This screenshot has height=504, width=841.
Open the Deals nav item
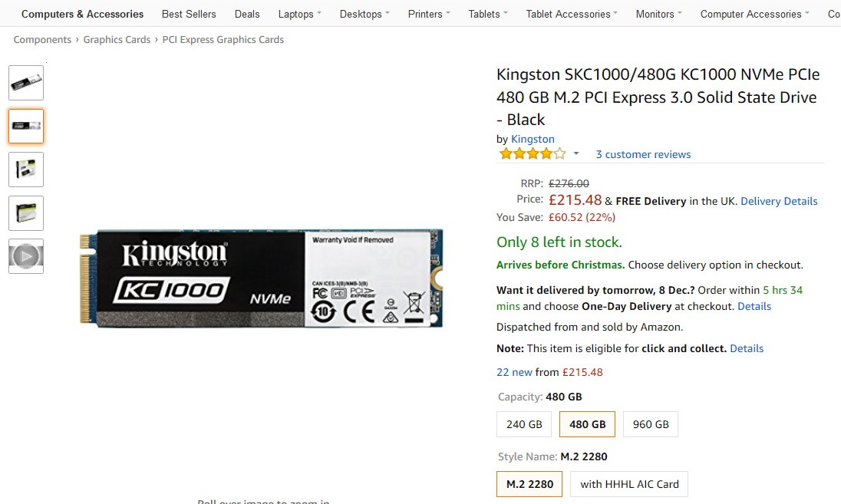coord(247,14)
